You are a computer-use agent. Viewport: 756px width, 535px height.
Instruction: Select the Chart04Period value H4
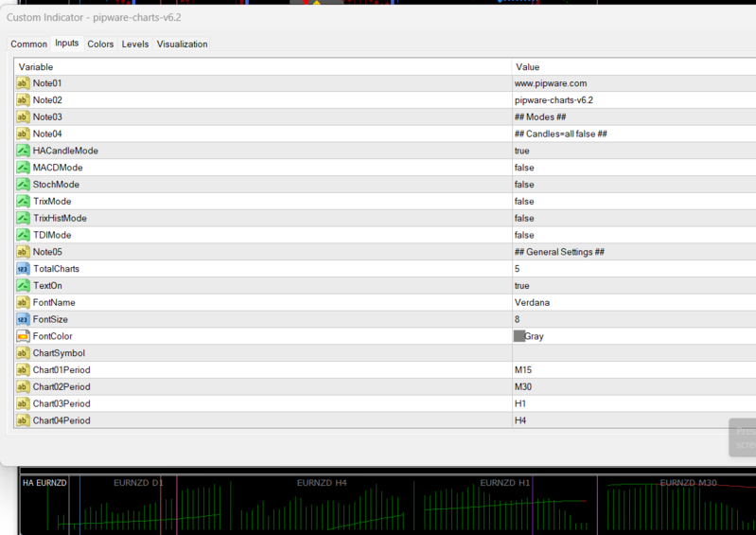click(x=520, y=420)
